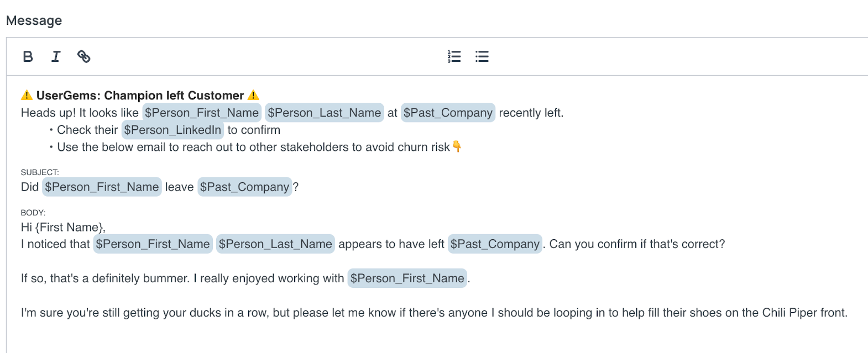Apply numbered list formatting
This screenshot has height=353, width=868.
(454, 56)
